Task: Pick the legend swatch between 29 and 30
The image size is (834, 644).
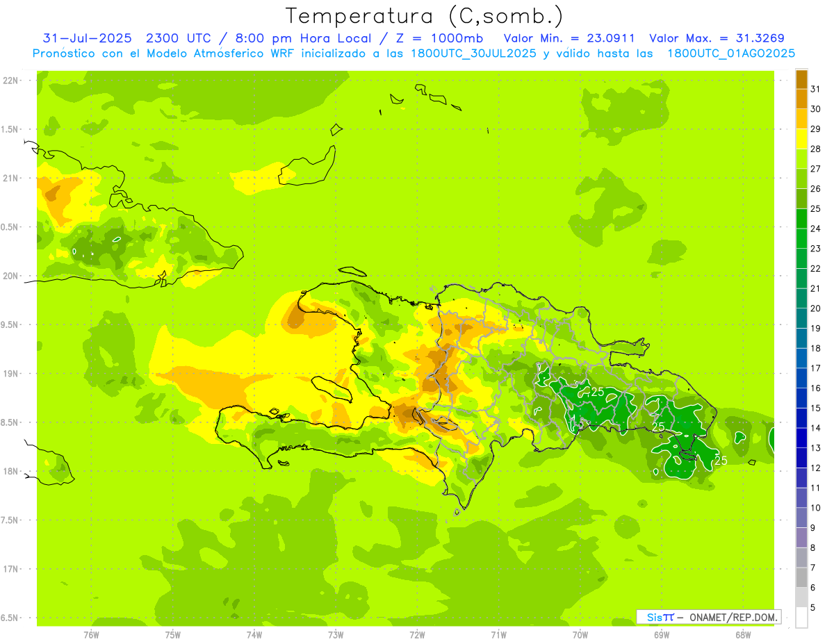Action: [x=801, y=119]
